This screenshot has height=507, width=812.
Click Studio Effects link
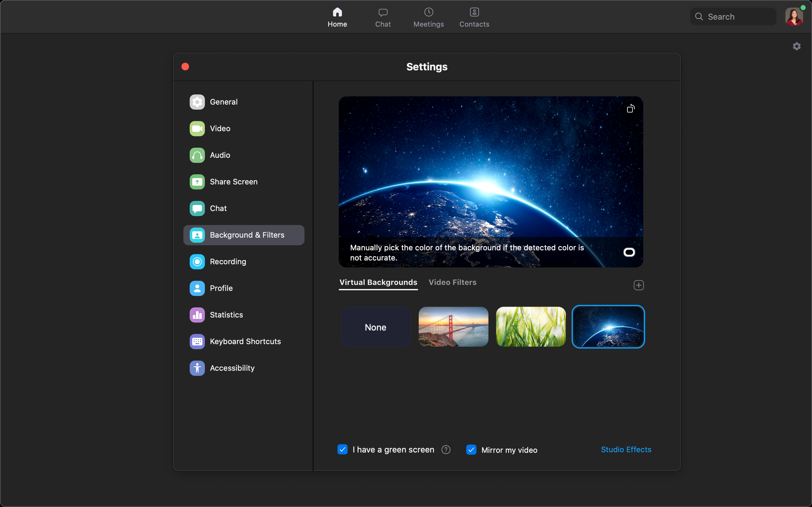(626, 449)
